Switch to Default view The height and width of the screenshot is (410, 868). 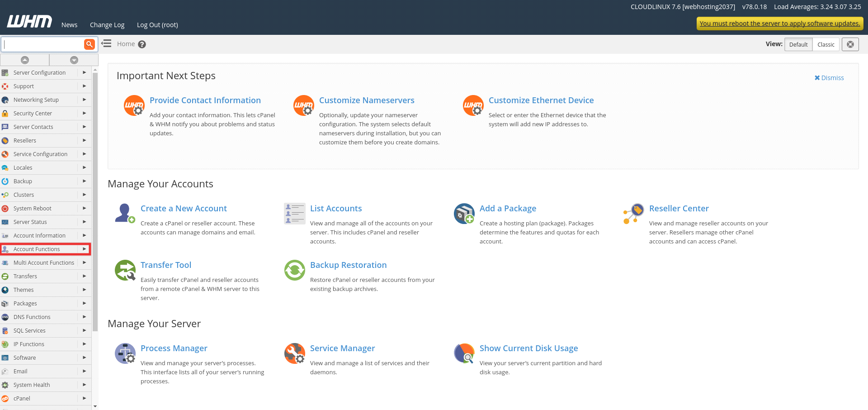point(798,44)
